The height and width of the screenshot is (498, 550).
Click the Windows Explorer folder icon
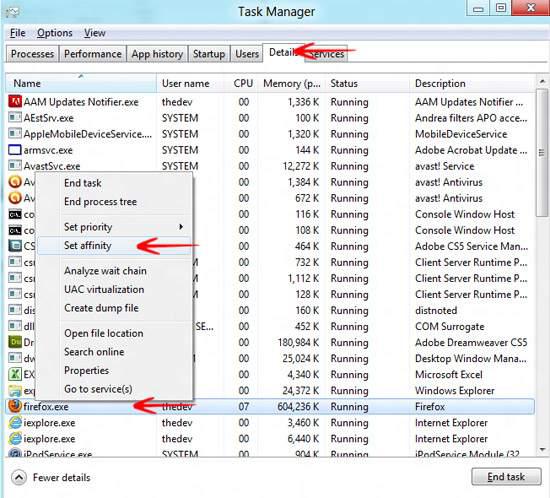point(15,390)
